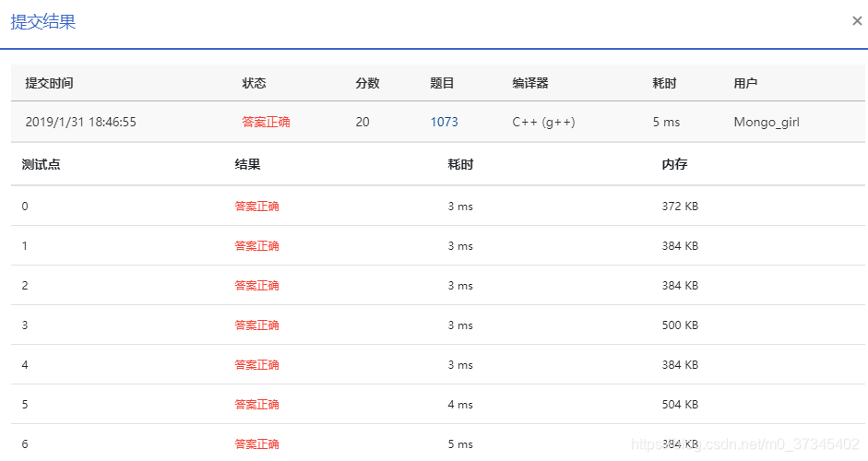Open problem 1073 link
The height and width of the screenshot is (461, 868).
[x=444, y=122]
